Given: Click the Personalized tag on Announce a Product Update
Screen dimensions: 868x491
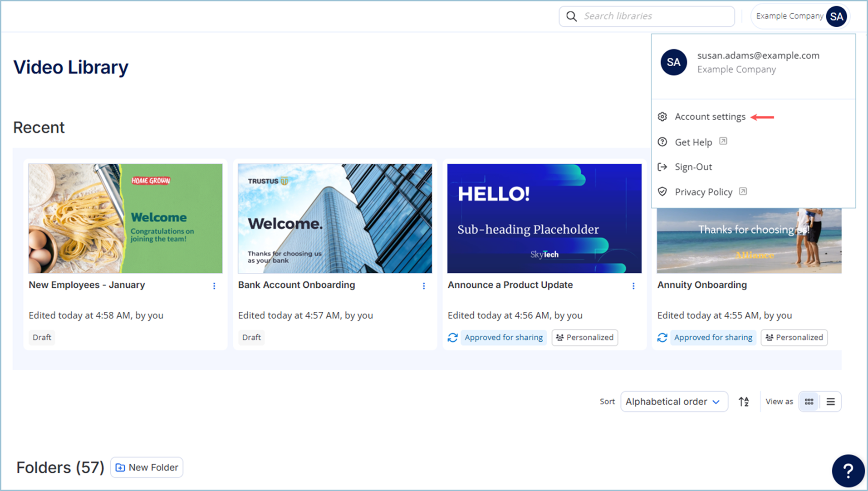Looking at the screenshot, I should (585, 338).
